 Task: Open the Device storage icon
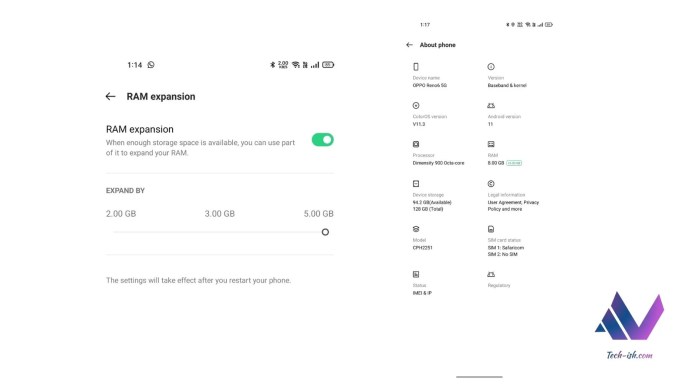pyautogui.click(x=416, y=183)
